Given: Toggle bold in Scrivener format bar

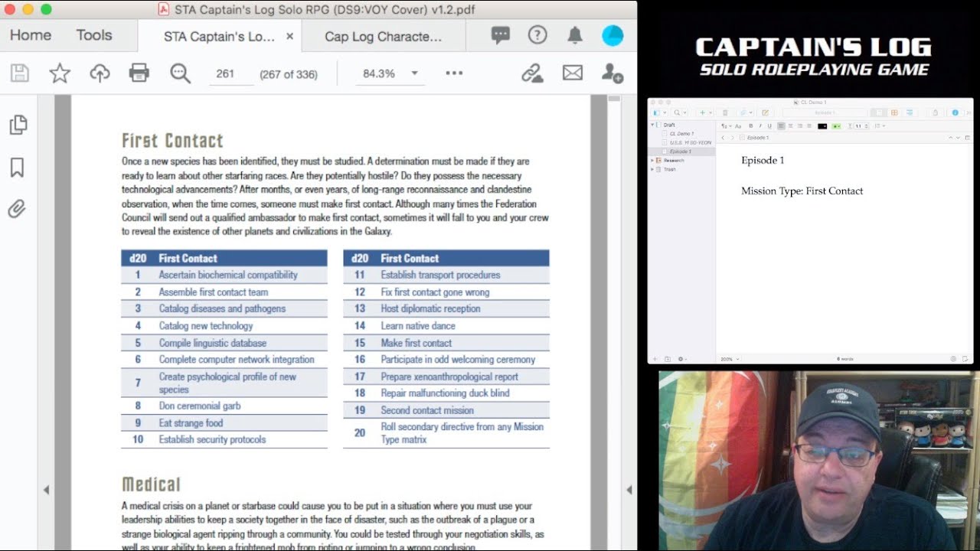Looking at the screenshot, I should tap(751, 126).
